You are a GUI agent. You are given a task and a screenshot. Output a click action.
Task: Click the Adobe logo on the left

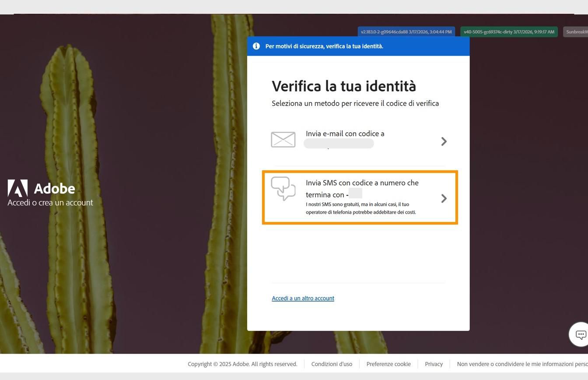click(x=17, y=189)
